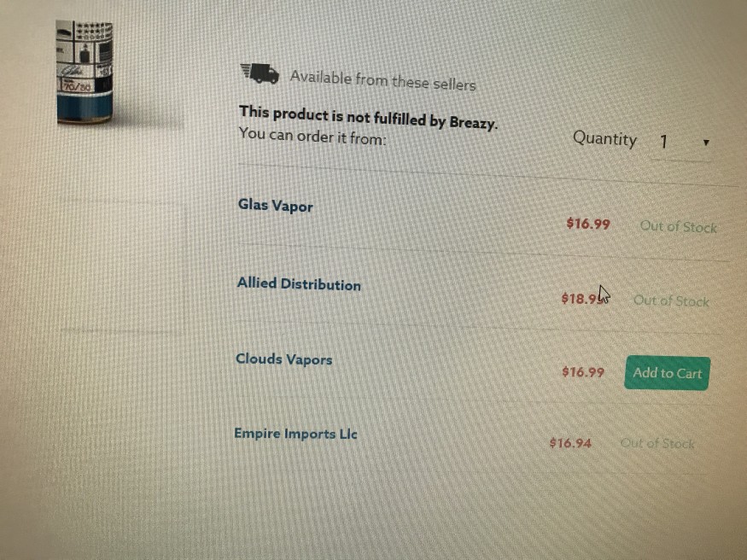
Task: Open the Quantity dropdown arrow
Action: click(706, 143)
